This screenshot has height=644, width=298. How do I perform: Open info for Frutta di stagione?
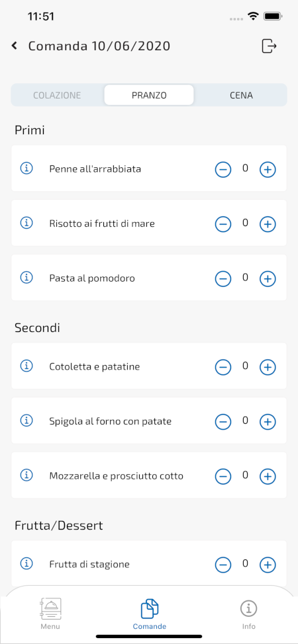(x=26, y=563)
